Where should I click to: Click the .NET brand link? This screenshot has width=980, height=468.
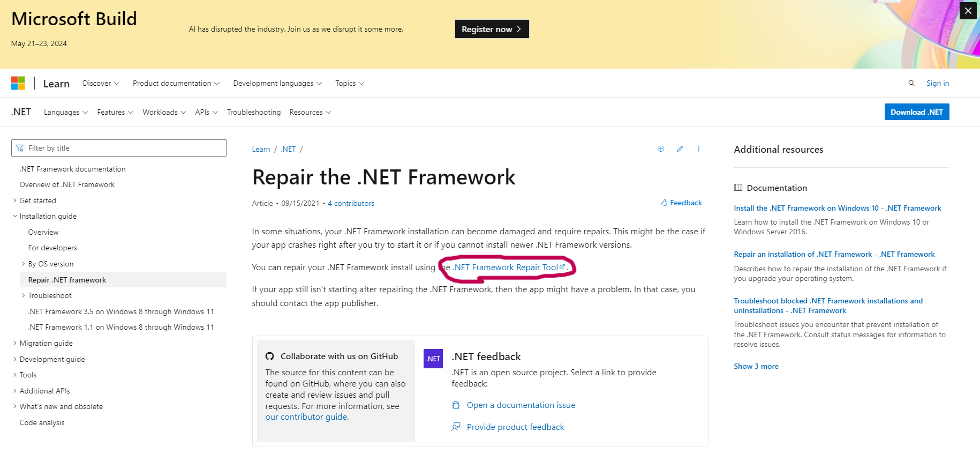point(21,112)
